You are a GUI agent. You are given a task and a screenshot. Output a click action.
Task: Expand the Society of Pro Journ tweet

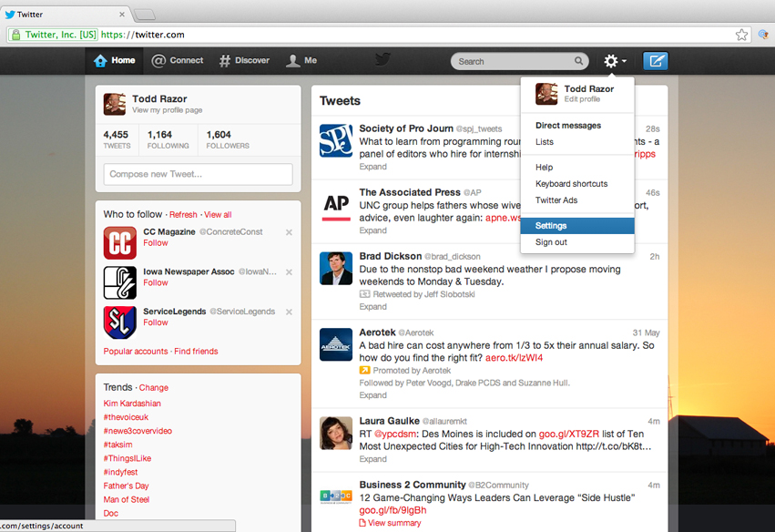click(372, 167)
